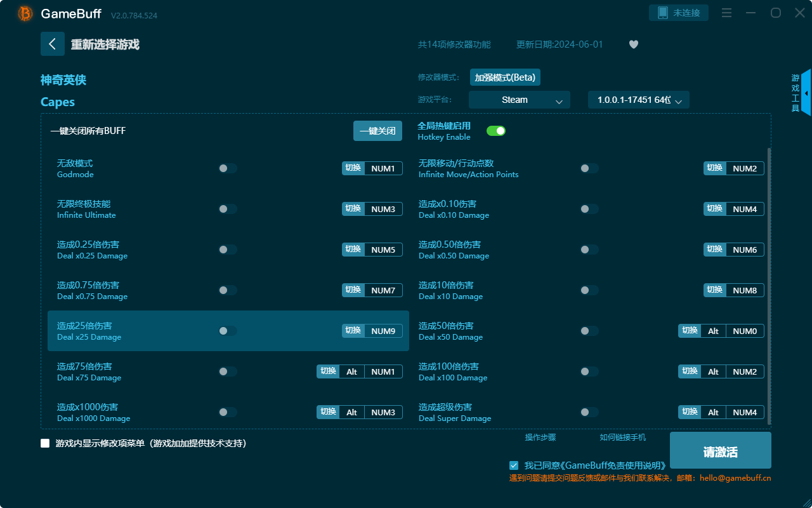812x508 pixels.
Task: Click NUM3 key for Deal x1000 Damage
Action: [383, 412]
